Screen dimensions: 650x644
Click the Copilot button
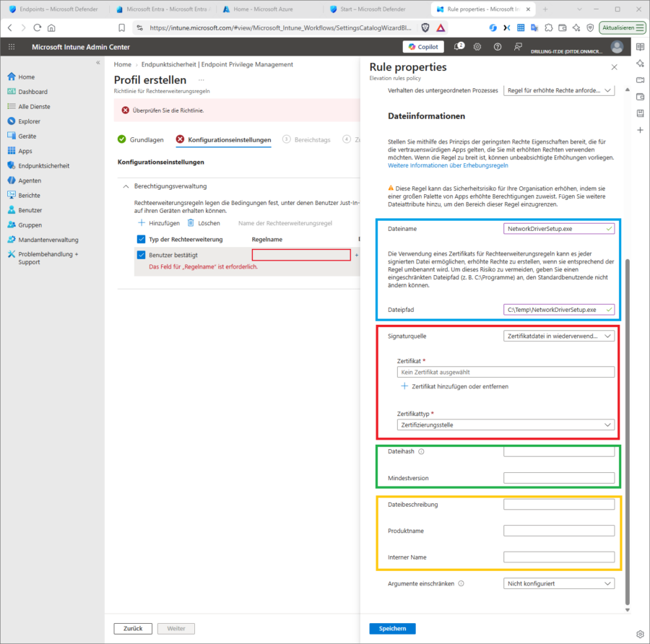(423, 47)
